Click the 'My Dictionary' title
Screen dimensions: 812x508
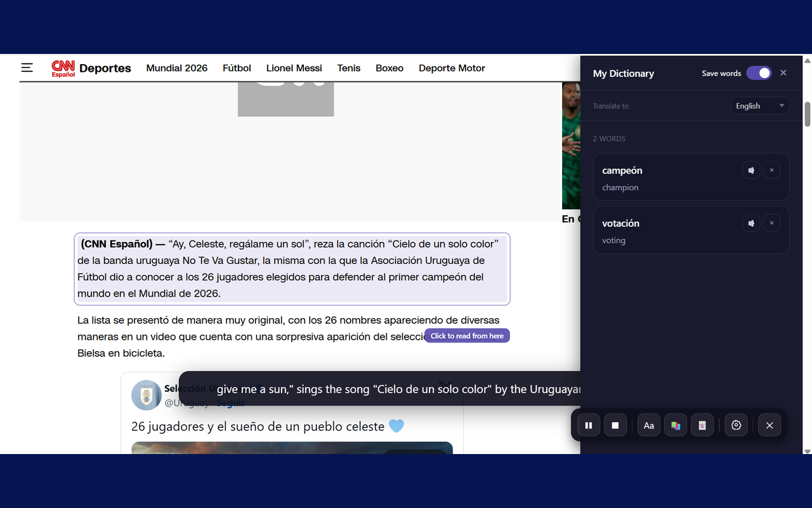pos(624,74)
